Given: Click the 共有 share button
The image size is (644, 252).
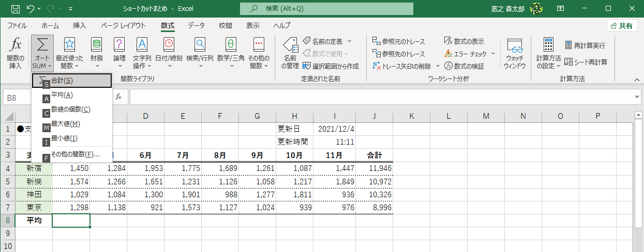Looking at the screenshot, I should click(622, 26).
